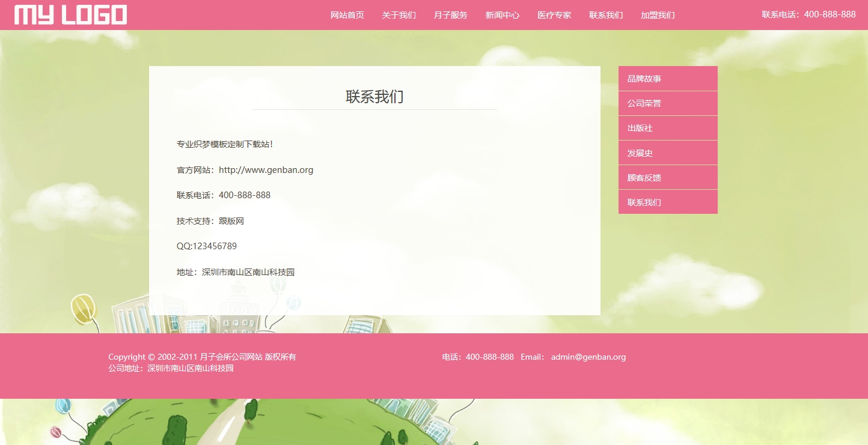Click the MY LOGO site logo

pyautogui.click(x=70, y=14)
